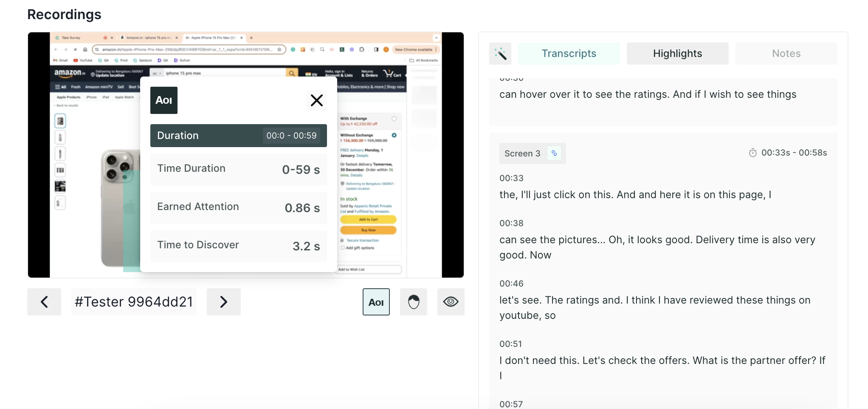This screenshot has width=868, height=409.
Task: Click the Amazon search magnifier button in recording
Action: 292,73
